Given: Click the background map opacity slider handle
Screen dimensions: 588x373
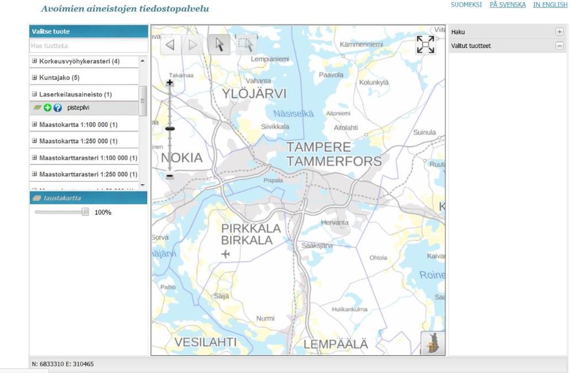Looking at the screenshot, I should pyautogui.click(x=85, y=212).
